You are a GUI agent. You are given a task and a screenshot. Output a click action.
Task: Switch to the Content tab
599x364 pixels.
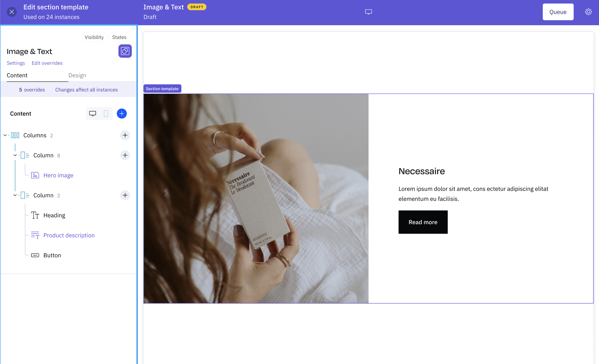point(17,75)
